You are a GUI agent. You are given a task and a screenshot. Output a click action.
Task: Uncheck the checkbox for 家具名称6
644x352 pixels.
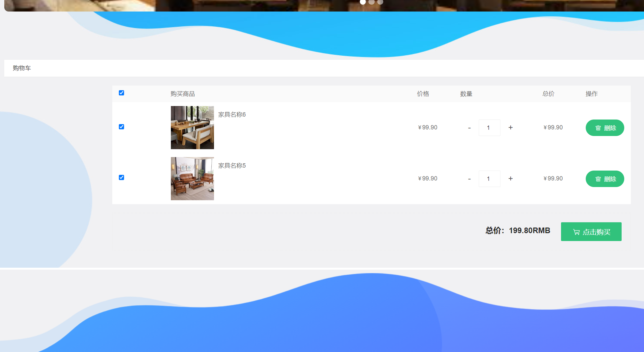point(121,127)
